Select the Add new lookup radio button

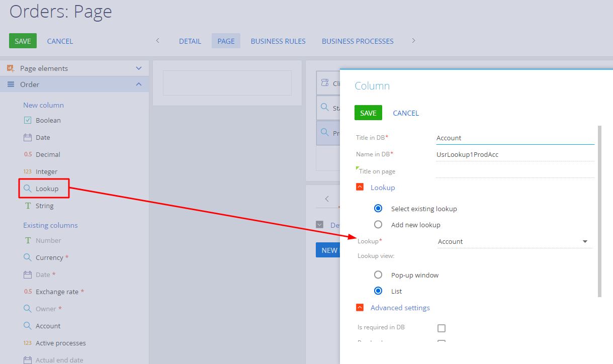click(x=378, y=225)
